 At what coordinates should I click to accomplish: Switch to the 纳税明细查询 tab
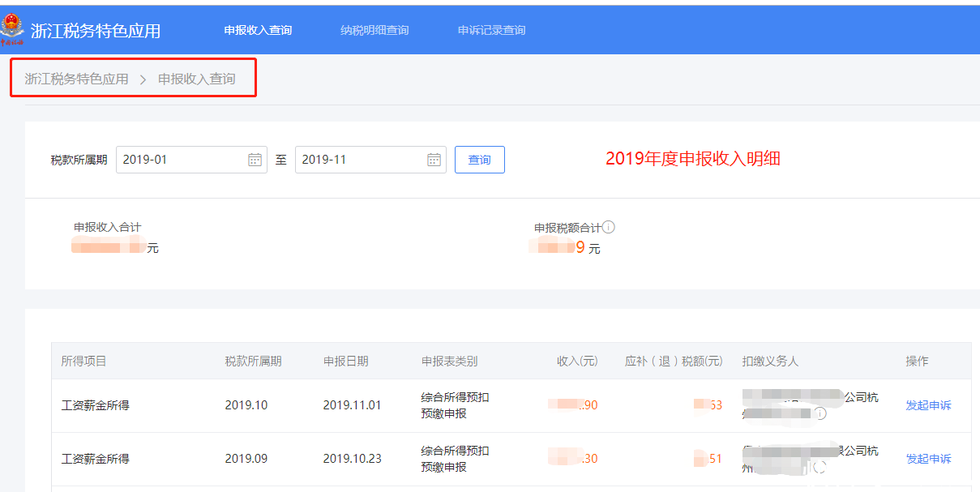[x=374, y=30]
